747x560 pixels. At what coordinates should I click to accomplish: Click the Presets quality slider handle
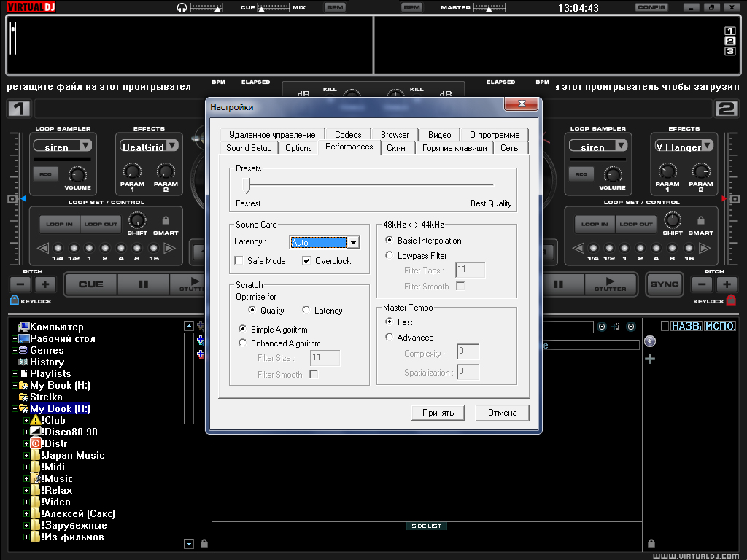click(x=247, y=185)
